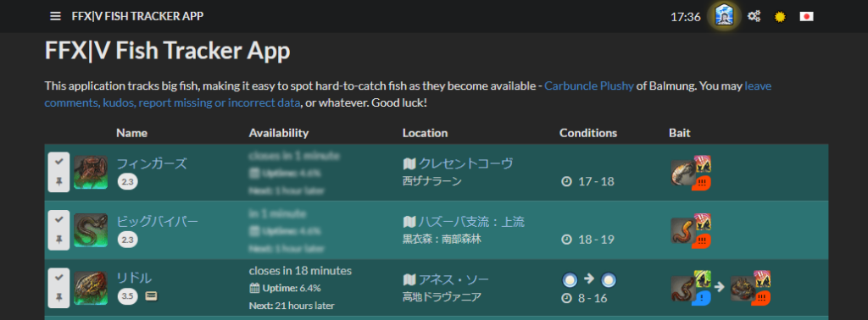The width and height of the screenshot is (868, 320).
Task: Mark フィンガーズ as caught with checkmark
Action: coord(59,162)
